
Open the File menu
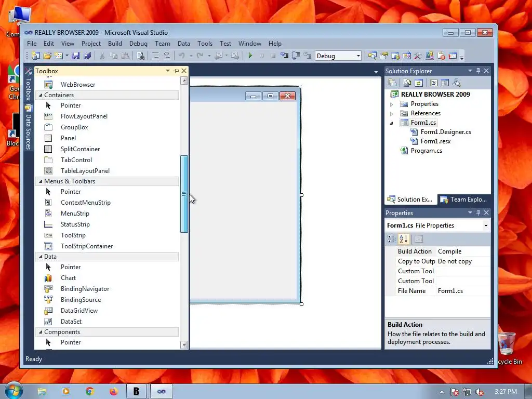tap(32, 44)
